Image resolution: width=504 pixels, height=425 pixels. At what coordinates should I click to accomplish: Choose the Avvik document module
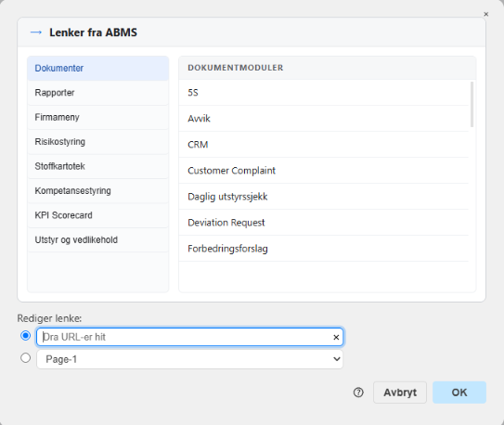[x=324, y=119]
